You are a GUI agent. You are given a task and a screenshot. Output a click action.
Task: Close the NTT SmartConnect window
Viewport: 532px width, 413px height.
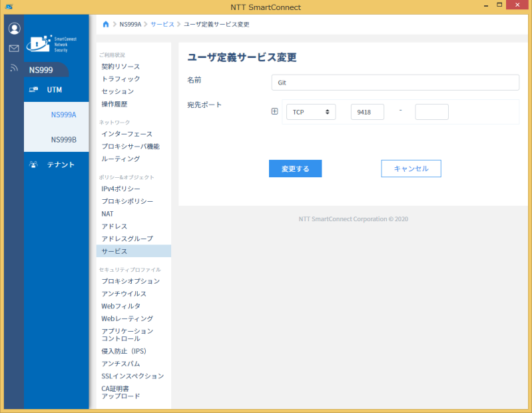pyautogui.click(x=518, y=5)
